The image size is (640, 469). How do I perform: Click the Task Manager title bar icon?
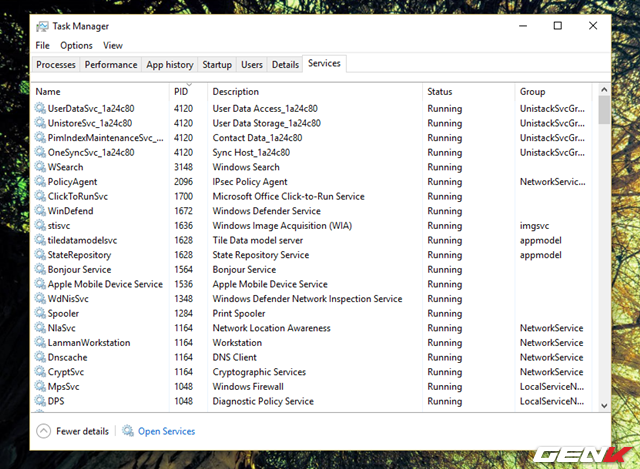tap(42, 27)
